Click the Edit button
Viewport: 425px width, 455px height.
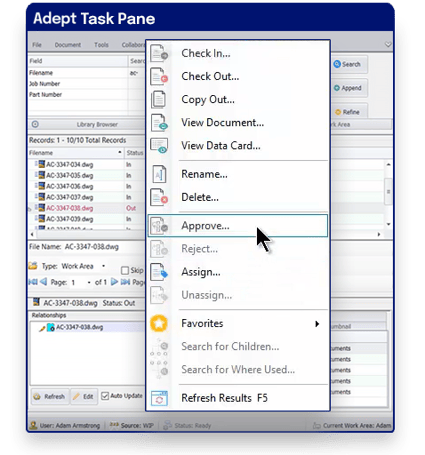[84, 396]
